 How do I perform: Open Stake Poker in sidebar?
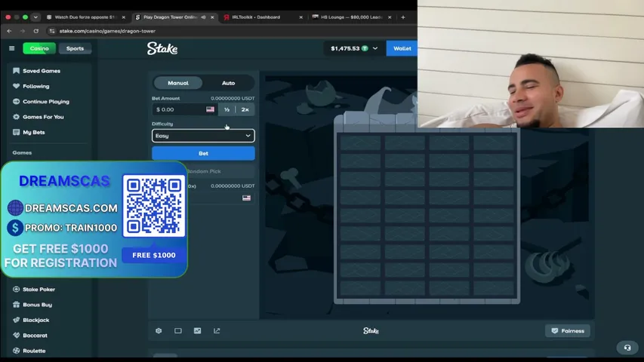[x=39, y=290]
